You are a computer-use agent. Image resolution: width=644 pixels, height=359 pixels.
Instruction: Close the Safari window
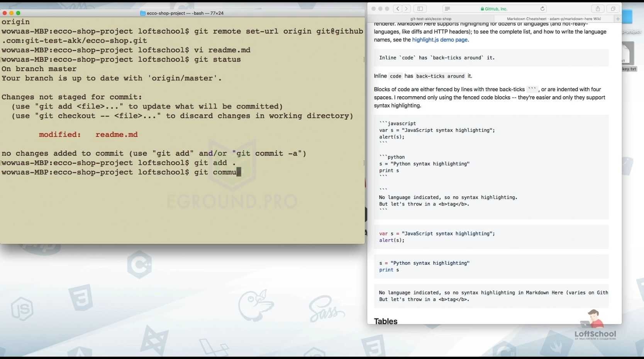(x=373, y=9)
